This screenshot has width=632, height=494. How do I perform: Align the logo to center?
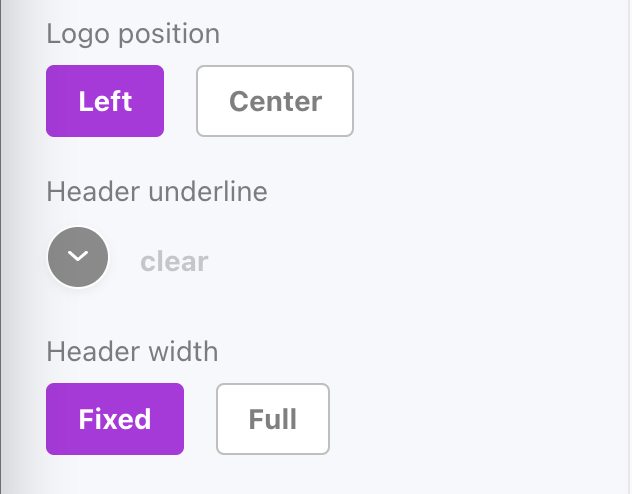pos(275,101)
